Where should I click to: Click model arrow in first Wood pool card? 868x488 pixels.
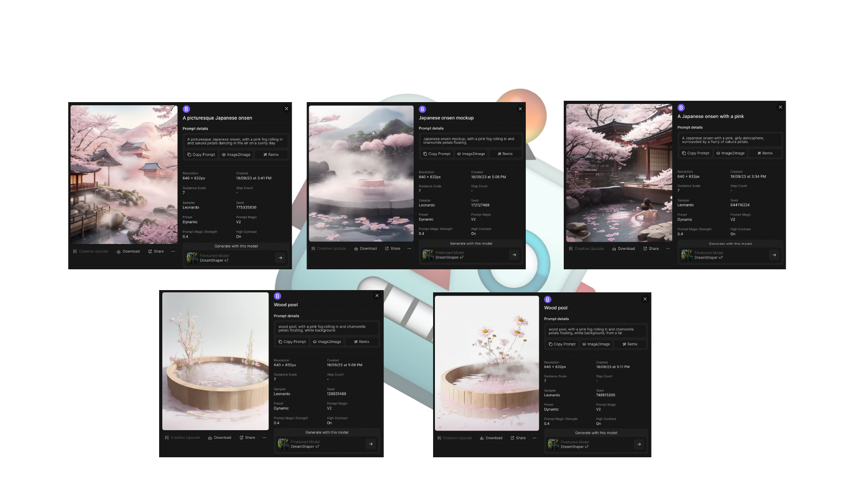[x=371, y=444]
